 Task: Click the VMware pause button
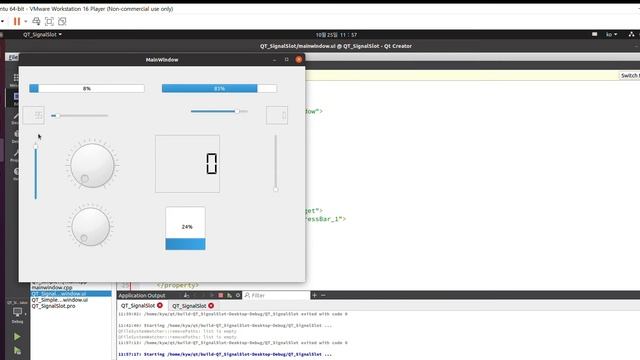pos(17,21)
